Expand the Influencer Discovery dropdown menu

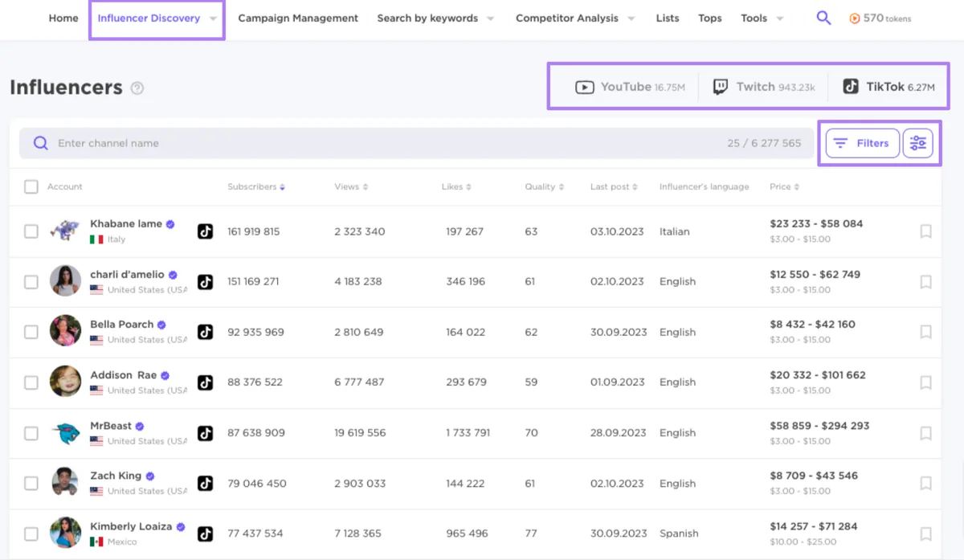213,18
